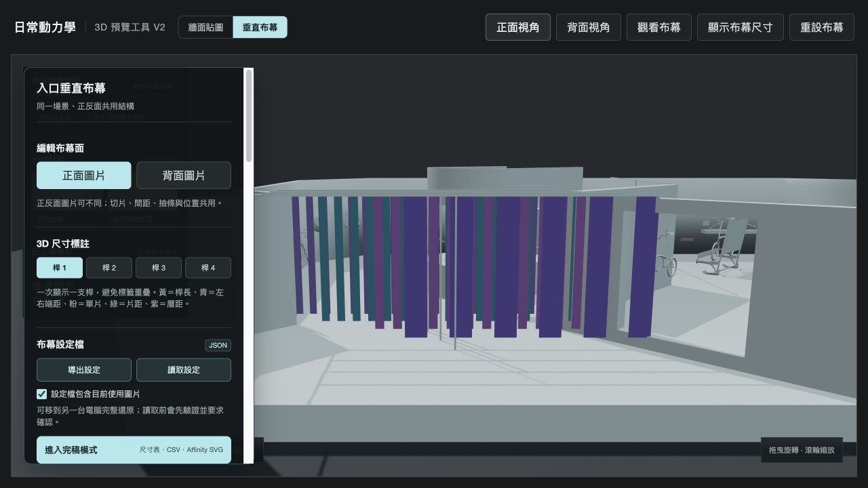Choose 背面圖片 curtain face

(x=184, y=175)
